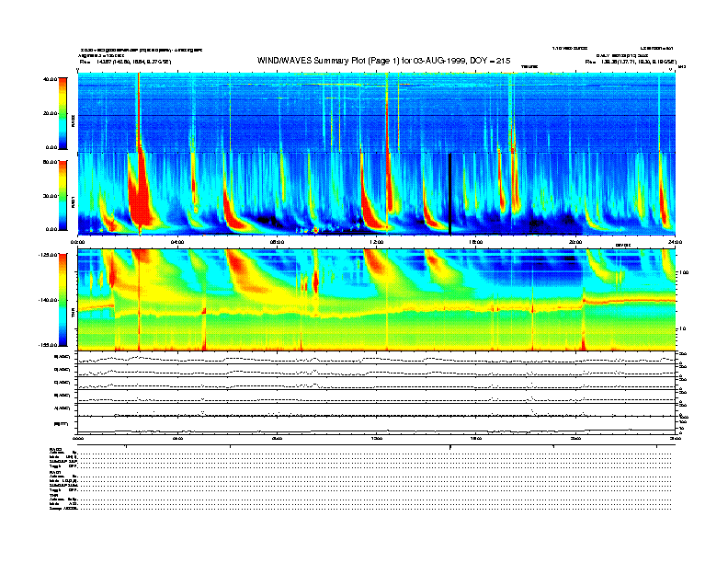Click the 24:00 time label under RAD1 spectrogram
The width and height of the screenshot is (728, 563).
tap(675, 242)
